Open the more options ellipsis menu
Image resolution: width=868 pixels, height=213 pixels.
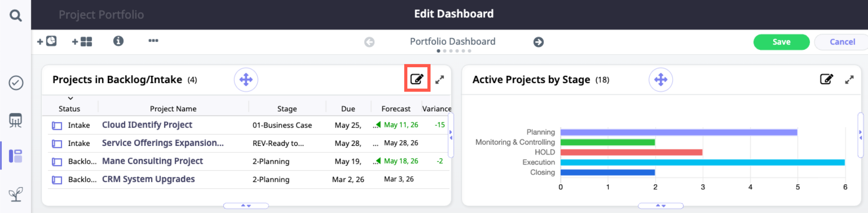pyautogui.click(x=153, y=41)
